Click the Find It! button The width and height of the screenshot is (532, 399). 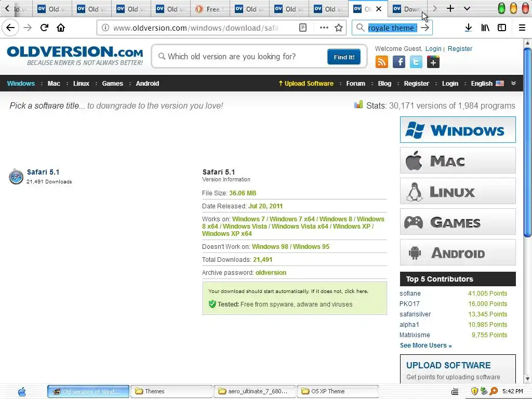pos(344,57)
